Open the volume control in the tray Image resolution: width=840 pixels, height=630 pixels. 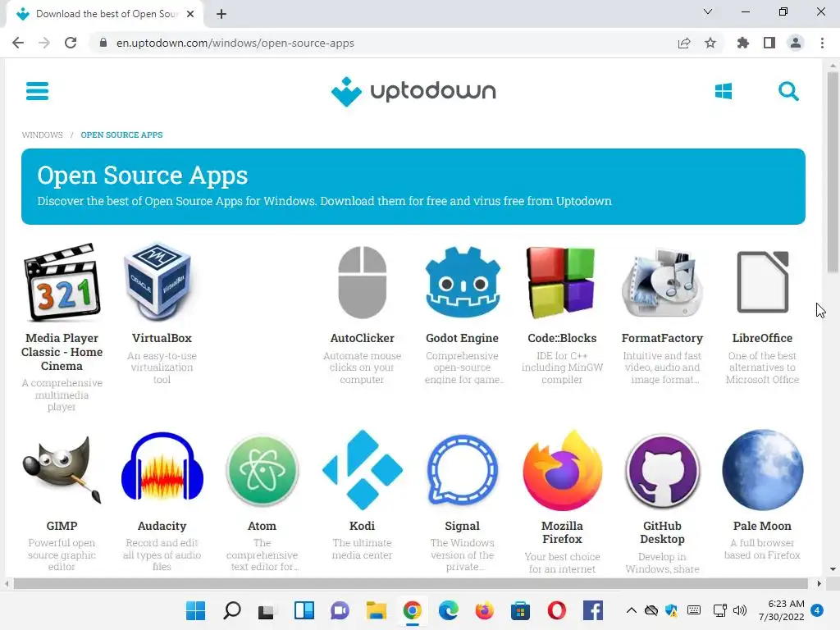(740, 610)
